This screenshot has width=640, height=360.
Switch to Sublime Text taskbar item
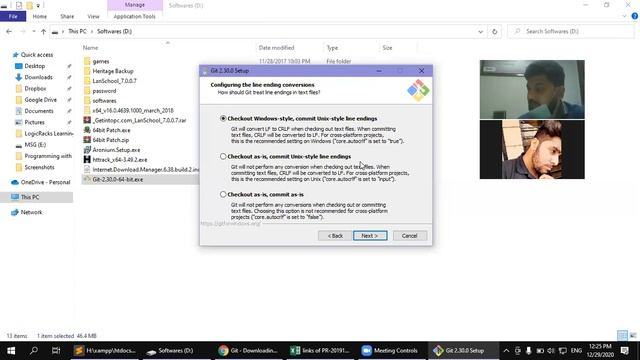[x=105, y=351]
